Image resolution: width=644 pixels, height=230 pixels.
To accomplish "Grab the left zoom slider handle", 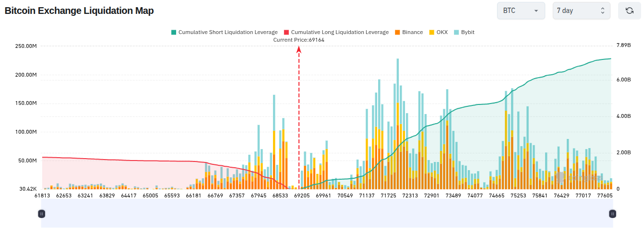I will (42, 214).
